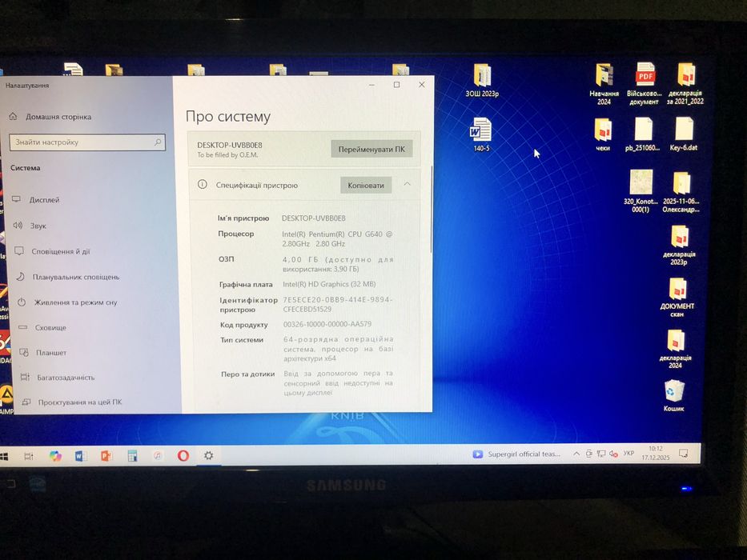The height and width of the screenshot is (560, 747).
Task: Open декларація за 2021_2022 folder
Action: point(685,84)
